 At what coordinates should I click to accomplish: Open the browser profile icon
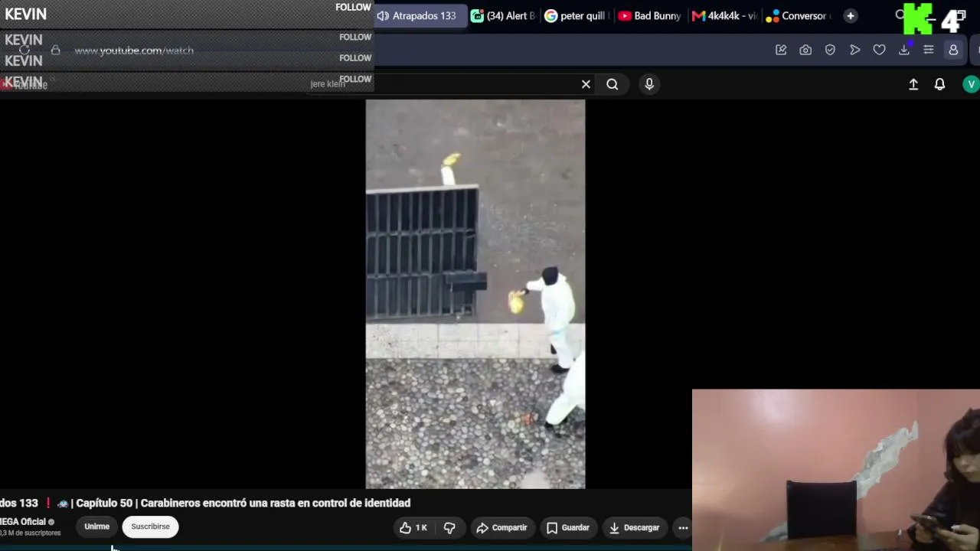click(953, 50)
